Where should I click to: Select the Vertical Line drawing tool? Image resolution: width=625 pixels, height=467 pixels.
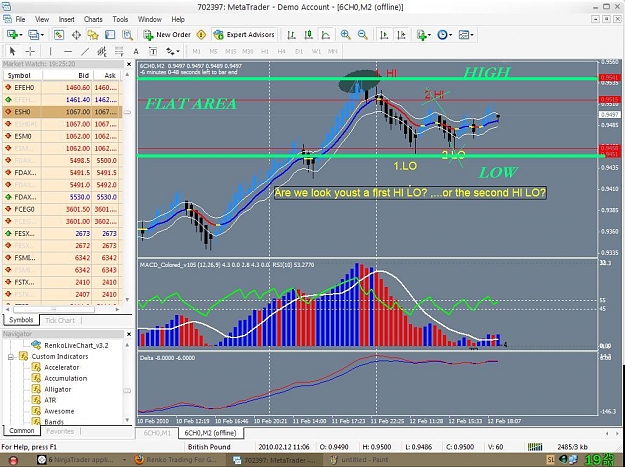(50, 51)
